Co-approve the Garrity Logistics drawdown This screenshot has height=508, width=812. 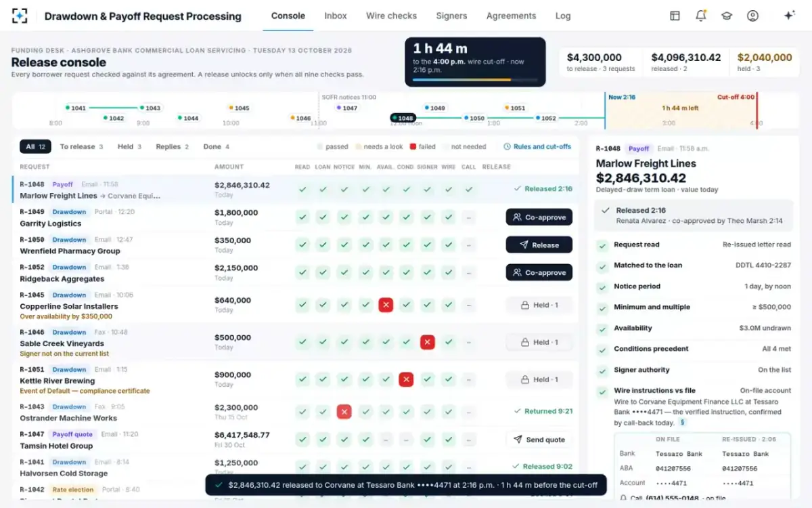click(539, 217)
